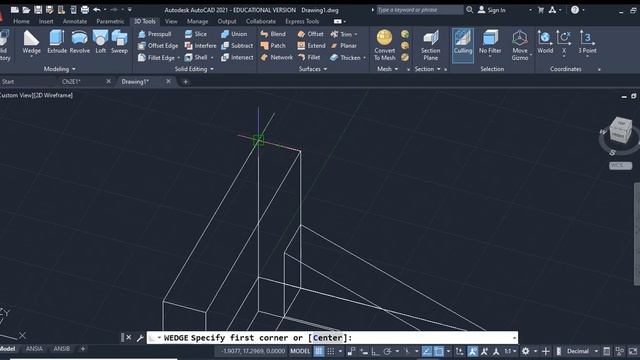This screenshot has width=640, height=360.
Task: Click the WCS label under ViewCube
Action: 620,166
